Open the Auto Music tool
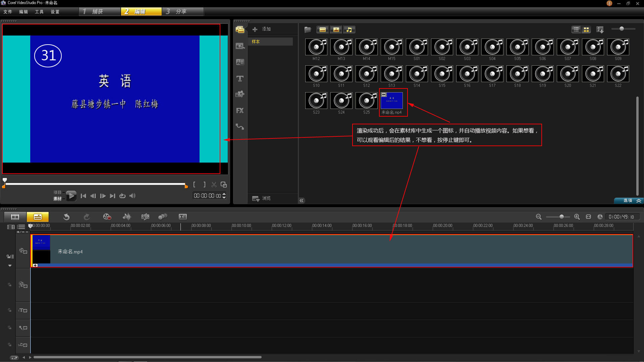Viewport: 644px width, 362px height. (x=145, y=217)
